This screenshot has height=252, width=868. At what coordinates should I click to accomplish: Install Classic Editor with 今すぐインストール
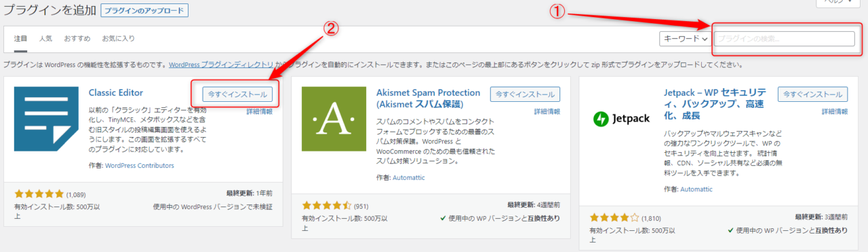click(x=238, y=94)
